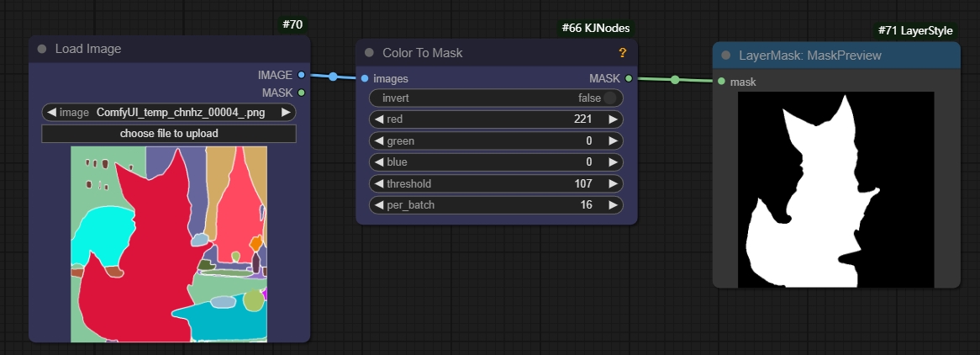
Task: Click the #66 KJNodes badge label
Action: tap(595, 28)
